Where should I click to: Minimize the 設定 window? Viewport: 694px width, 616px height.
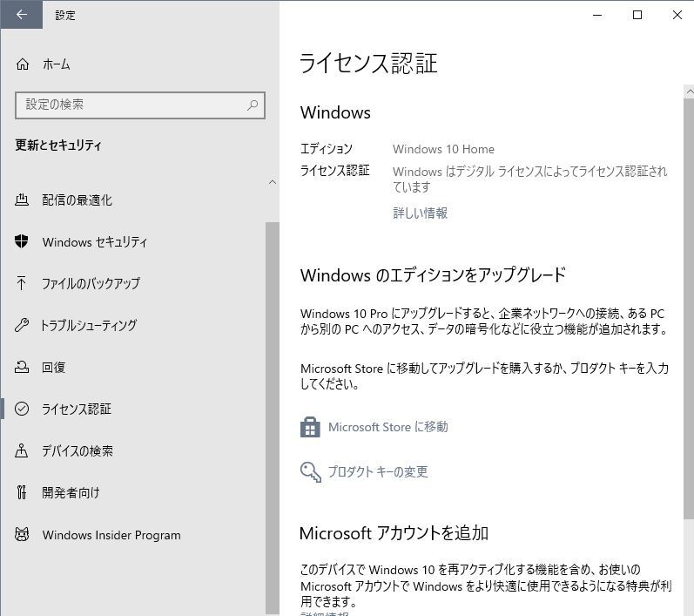coord(597,15)
